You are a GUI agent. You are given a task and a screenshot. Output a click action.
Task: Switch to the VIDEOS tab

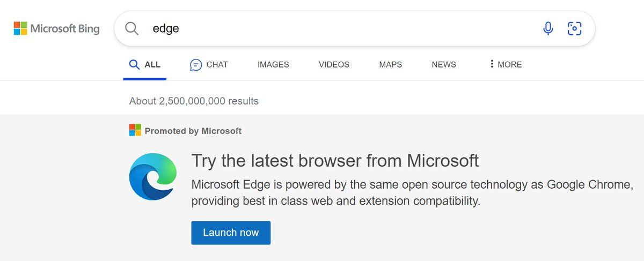(334, 65)
